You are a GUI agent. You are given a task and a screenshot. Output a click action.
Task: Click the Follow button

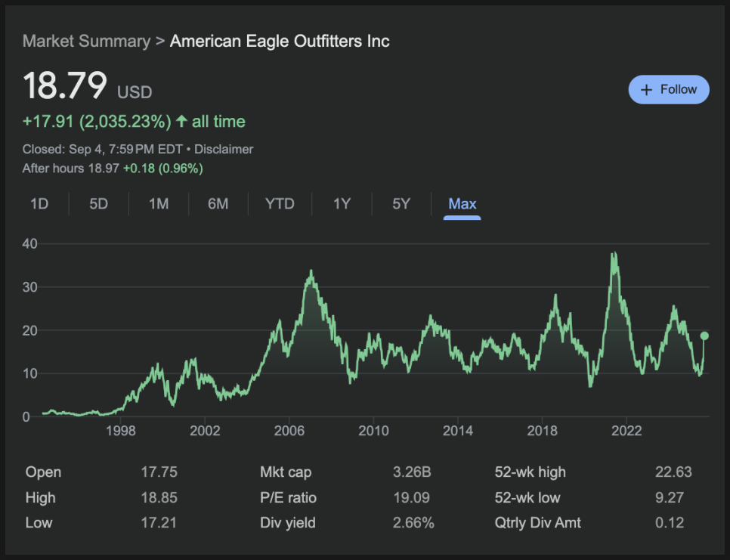(669, 89)
